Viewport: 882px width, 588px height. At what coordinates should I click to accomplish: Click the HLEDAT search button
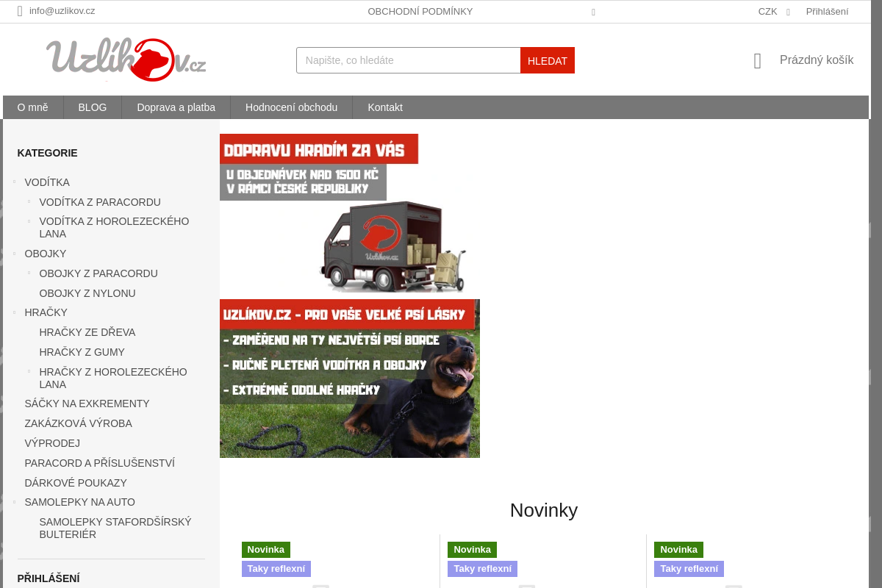[x=548, y=60]
